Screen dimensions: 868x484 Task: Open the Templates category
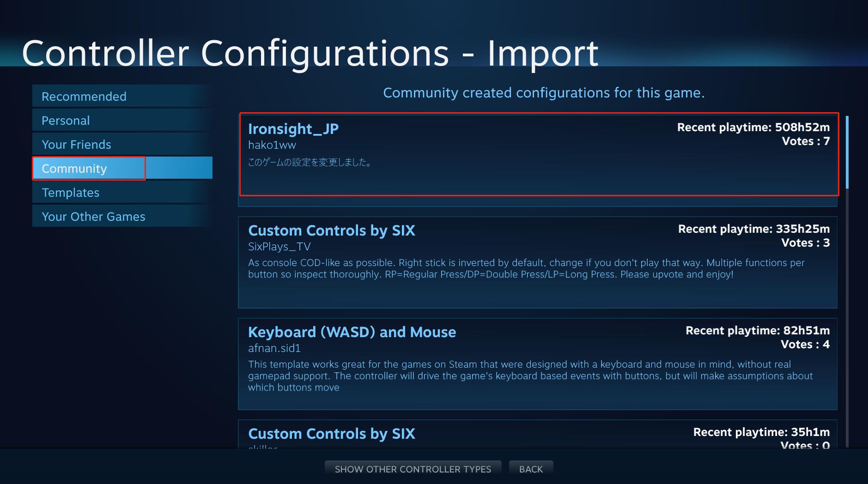tap(70, 192)
